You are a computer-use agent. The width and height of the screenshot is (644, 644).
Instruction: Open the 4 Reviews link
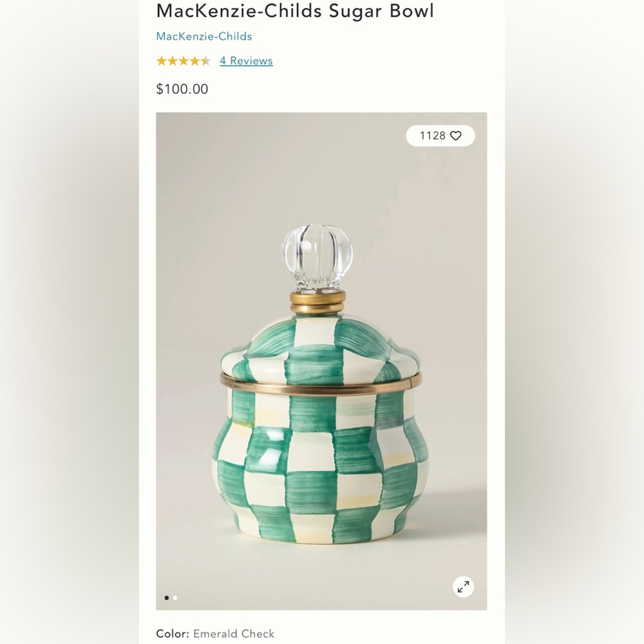(x=245, y=61)
